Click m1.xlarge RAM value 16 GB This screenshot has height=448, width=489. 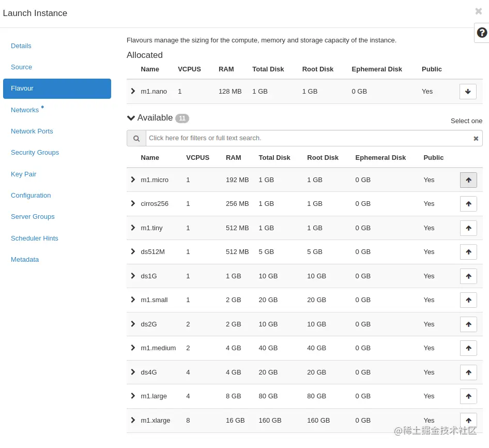click(236, 421)
